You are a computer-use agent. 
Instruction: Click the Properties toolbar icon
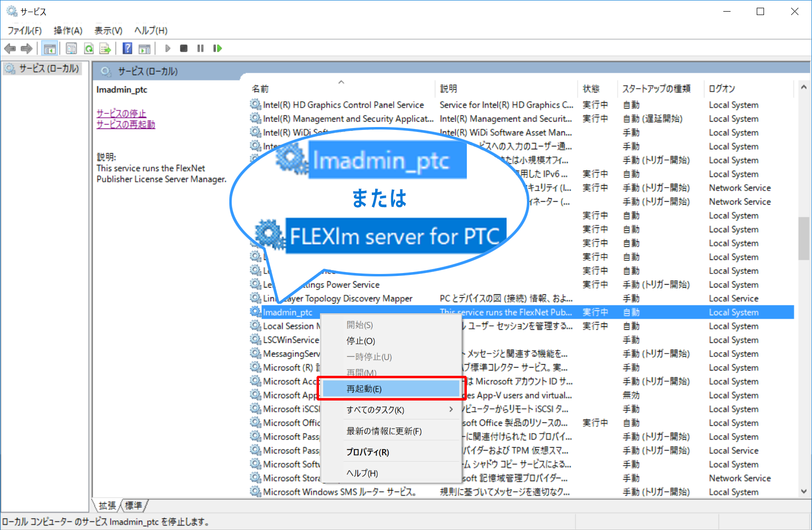[x=71, y=48]
